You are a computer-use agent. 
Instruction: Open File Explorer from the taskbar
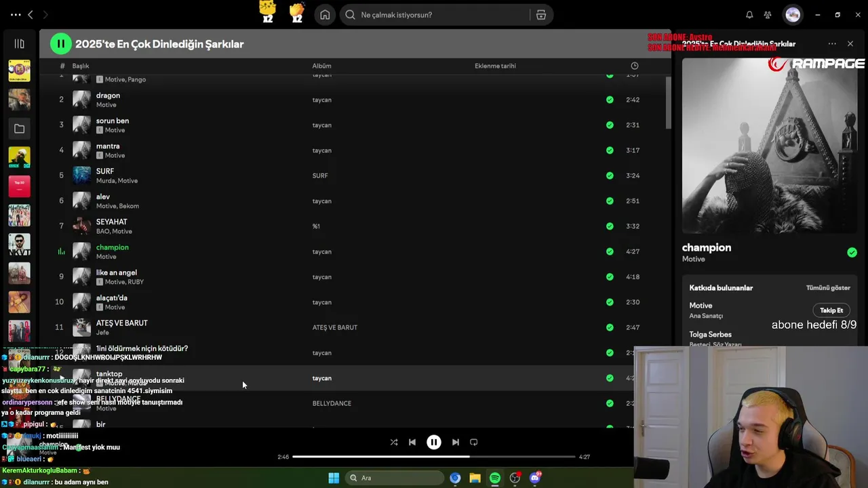coord(475,478)
